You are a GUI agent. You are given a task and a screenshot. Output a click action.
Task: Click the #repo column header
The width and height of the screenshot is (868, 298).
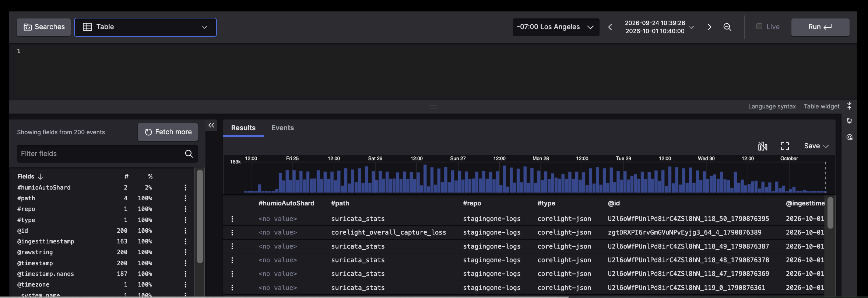472,203
